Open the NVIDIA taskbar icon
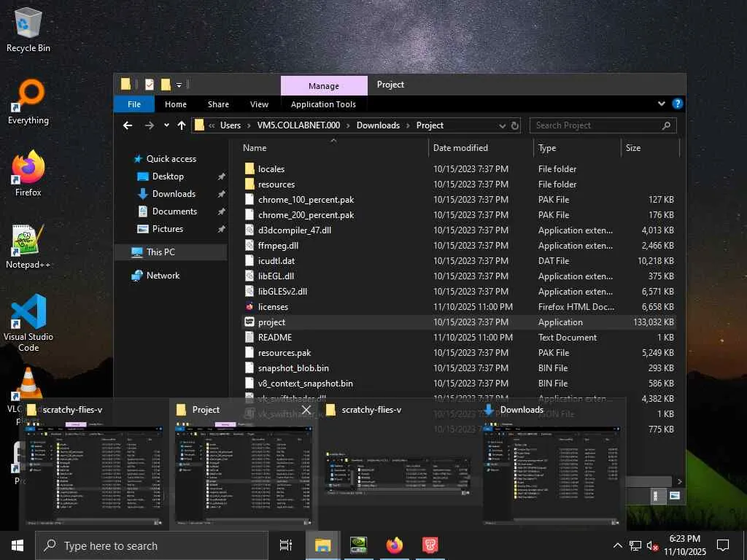 tap(358, 545)
